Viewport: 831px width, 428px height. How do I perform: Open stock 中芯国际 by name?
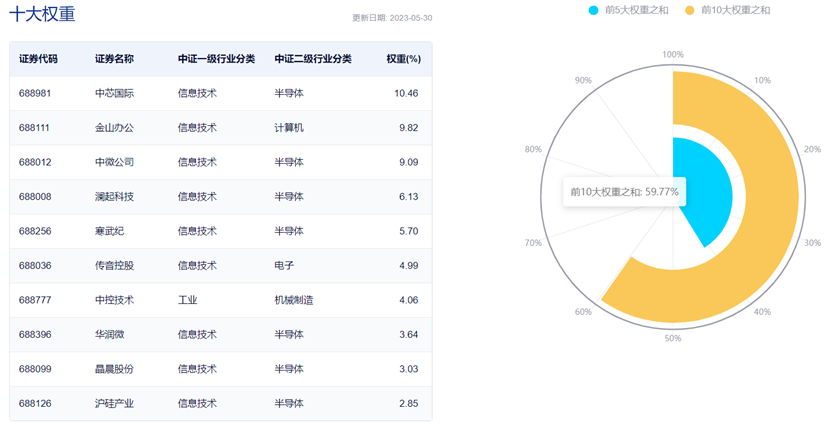click(x=114, y=93)
